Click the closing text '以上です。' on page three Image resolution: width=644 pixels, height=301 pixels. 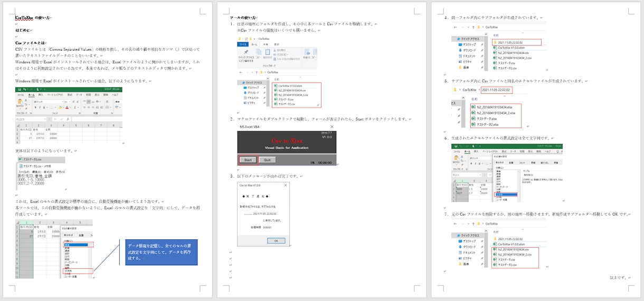pos(619,277)
